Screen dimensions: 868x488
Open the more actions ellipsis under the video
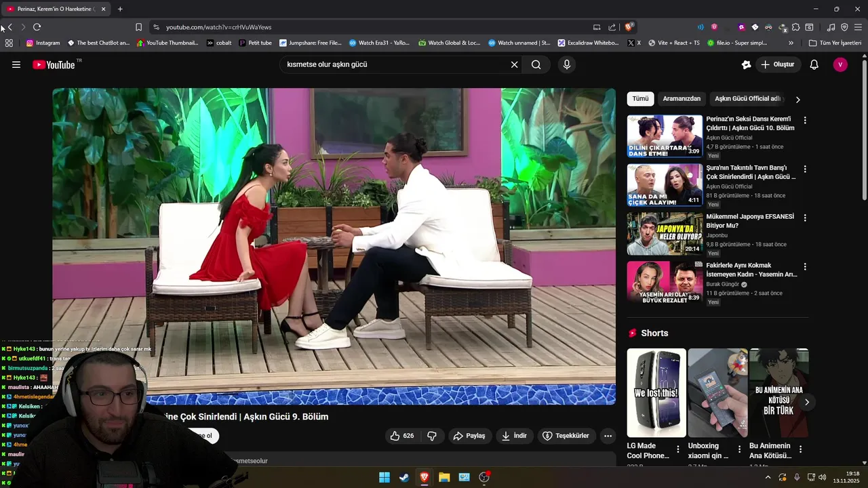[608, 436]
